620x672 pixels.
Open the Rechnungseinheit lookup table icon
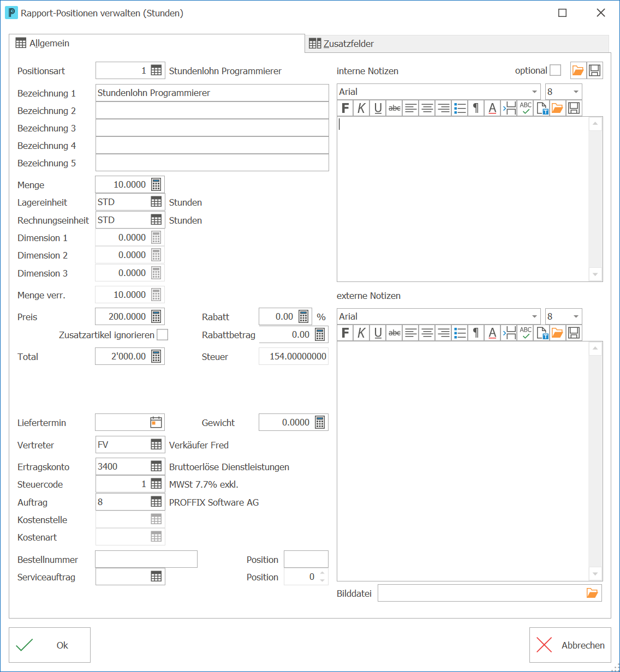click(156, 220)
